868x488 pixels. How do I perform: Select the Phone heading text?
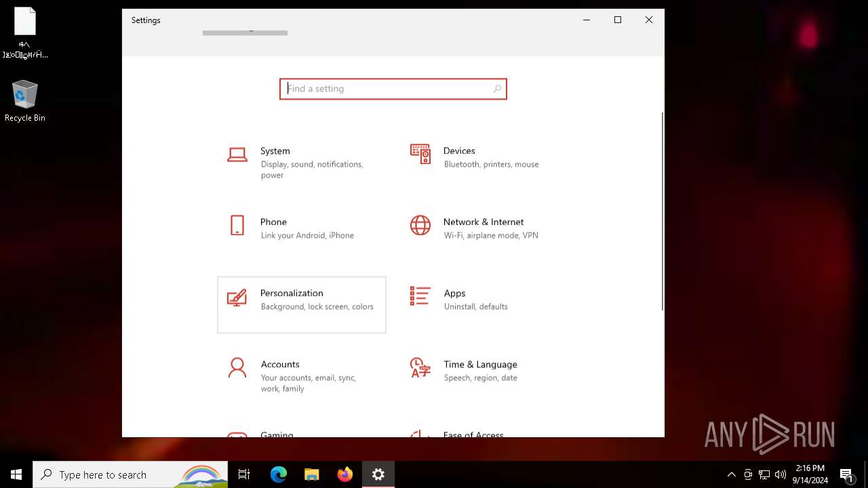[273, 222]
